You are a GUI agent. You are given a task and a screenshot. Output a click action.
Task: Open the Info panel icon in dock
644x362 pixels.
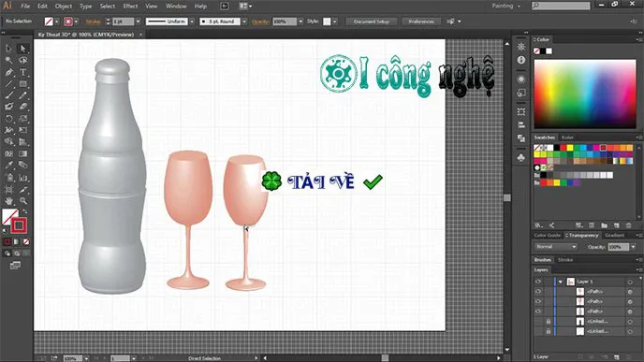tap(521, 60)
